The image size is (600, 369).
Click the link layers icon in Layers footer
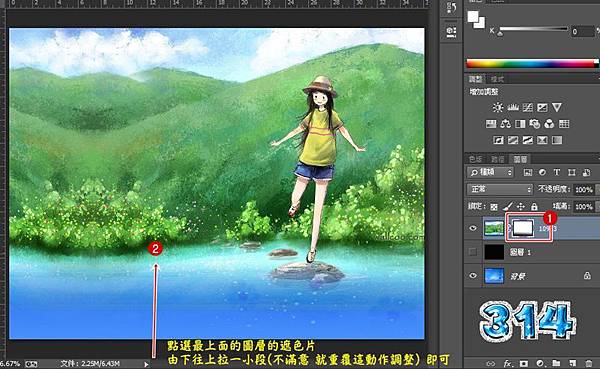pos(491,363)
